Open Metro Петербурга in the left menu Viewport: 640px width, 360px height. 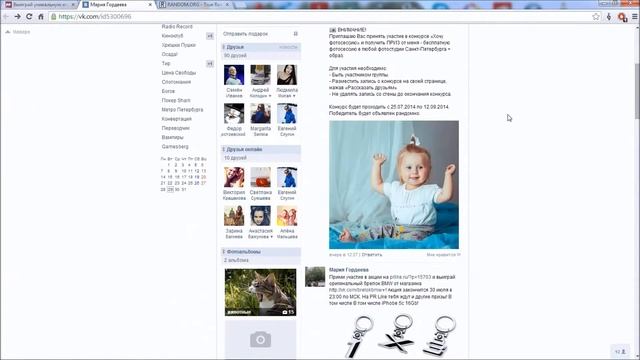click(x=182, y=110)
